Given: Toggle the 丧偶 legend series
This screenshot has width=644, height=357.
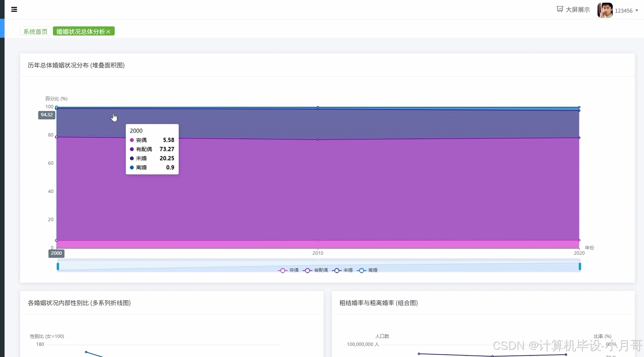Looking at the screenshot, I should tap(288, 270).
